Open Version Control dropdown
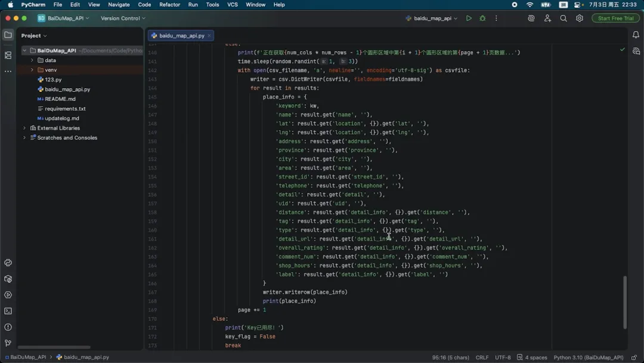The image size is (644, 363). (123, 18)
